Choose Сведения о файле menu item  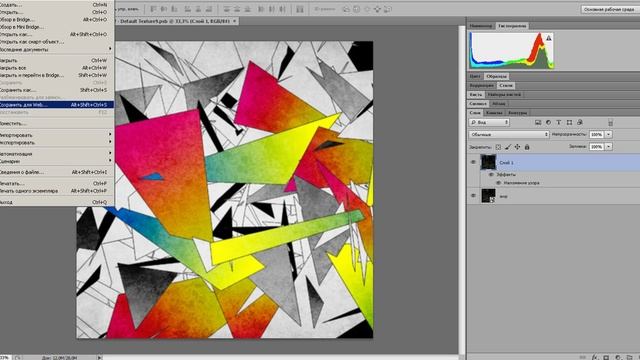tap(57, 172)
